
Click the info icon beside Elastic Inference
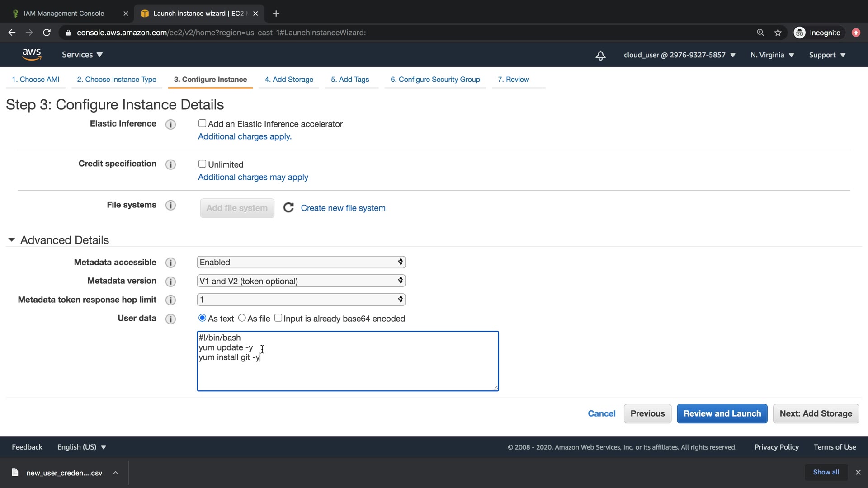[x=170, y=124]
